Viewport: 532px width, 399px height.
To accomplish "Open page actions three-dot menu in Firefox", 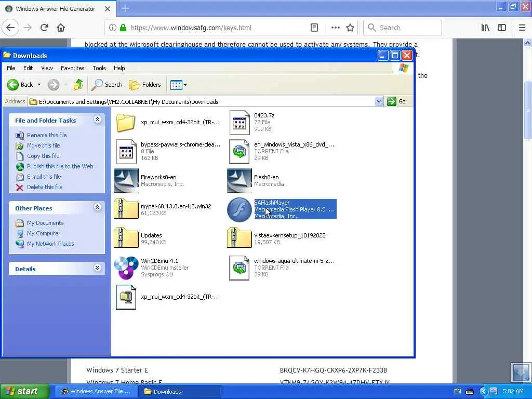I will 335,28.
